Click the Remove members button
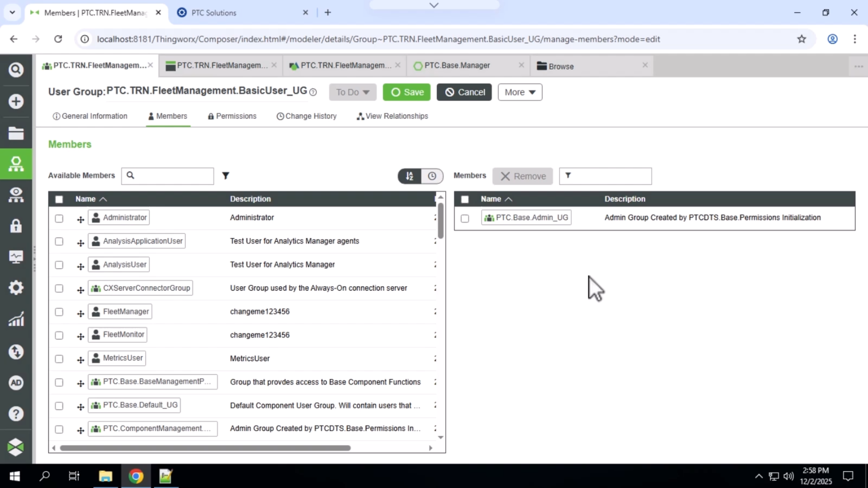Image resolution: width=868 pixels, height=488 pixels. pyautogui.click(x=523, y=176)
